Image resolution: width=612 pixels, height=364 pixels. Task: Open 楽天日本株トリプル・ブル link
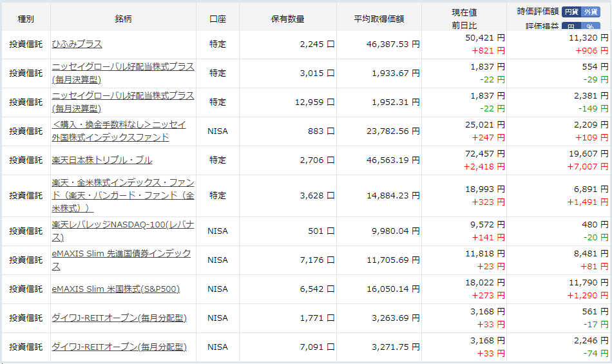pyautogui.click(x=102, y=160)
